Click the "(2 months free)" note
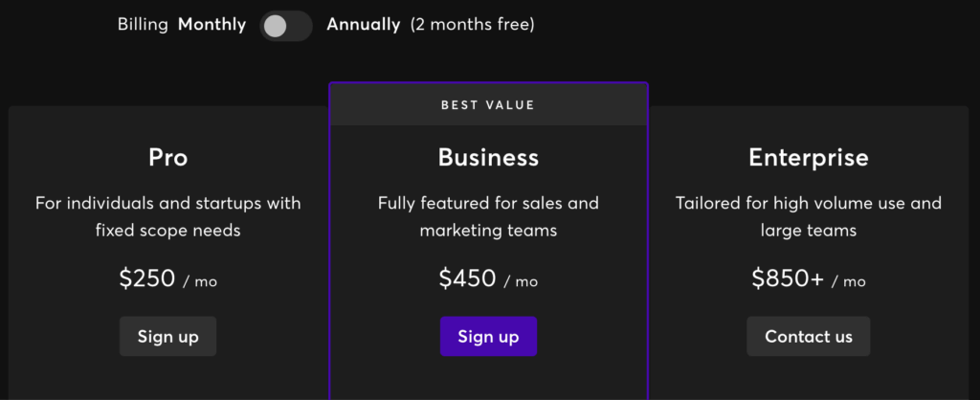Screen dimensions: 980x400 click(473, 25)
